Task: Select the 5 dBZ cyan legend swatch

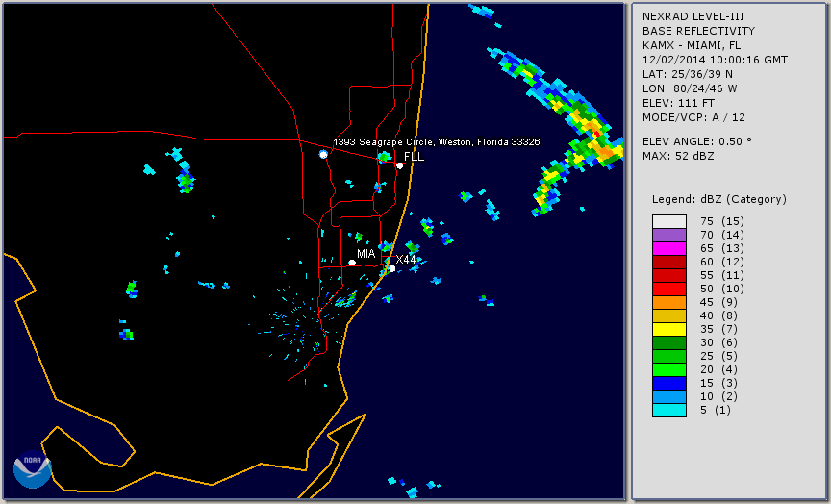Action: click(669, 410)
